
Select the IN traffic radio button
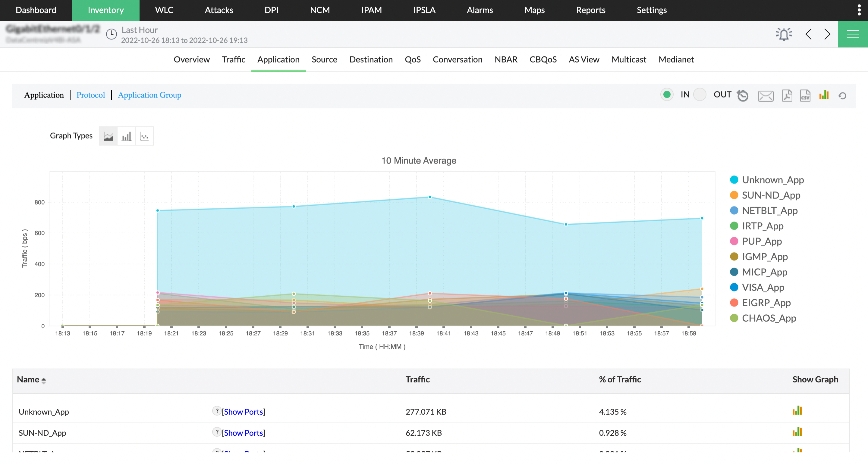666,95
